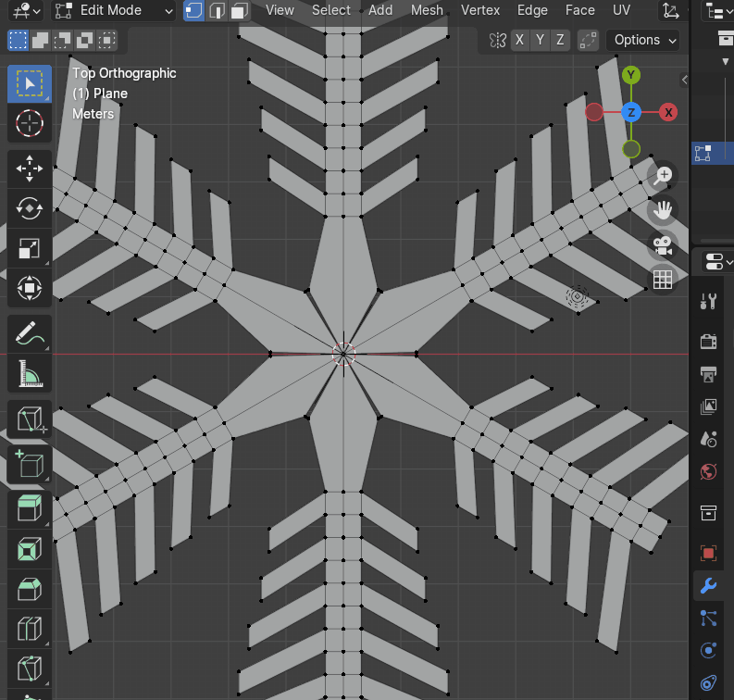Viewport: 734px width, 700px height.
Task: Set selection mode to Intersect
Action: [106, 40]
